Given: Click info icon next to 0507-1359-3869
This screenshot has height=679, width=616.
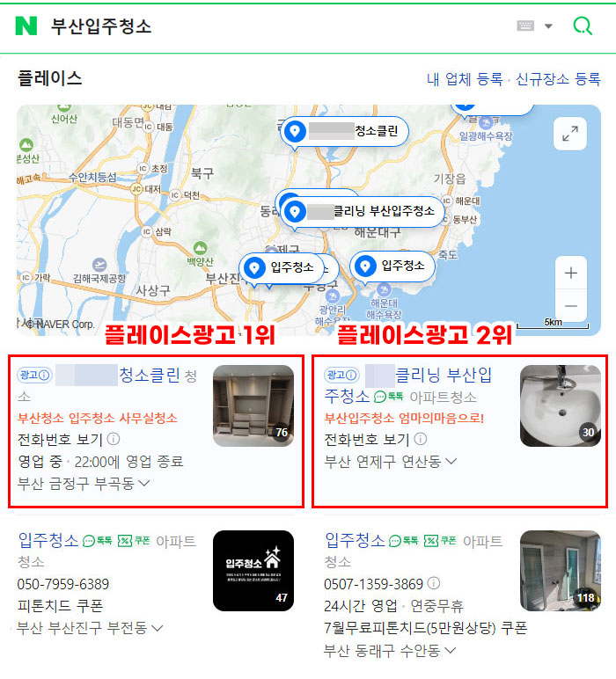Looking at the screenshot, I should pyautogui.click(x=434, y=583).
